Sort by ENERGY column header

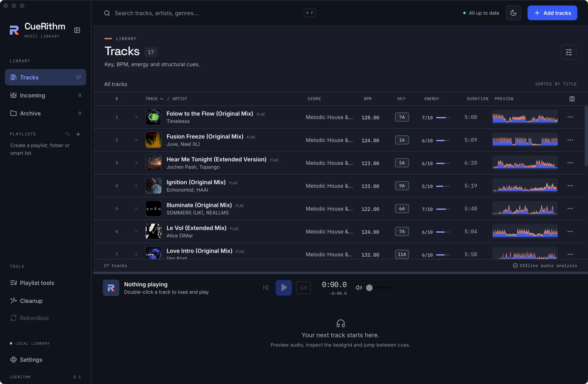[x=432, y=99]
